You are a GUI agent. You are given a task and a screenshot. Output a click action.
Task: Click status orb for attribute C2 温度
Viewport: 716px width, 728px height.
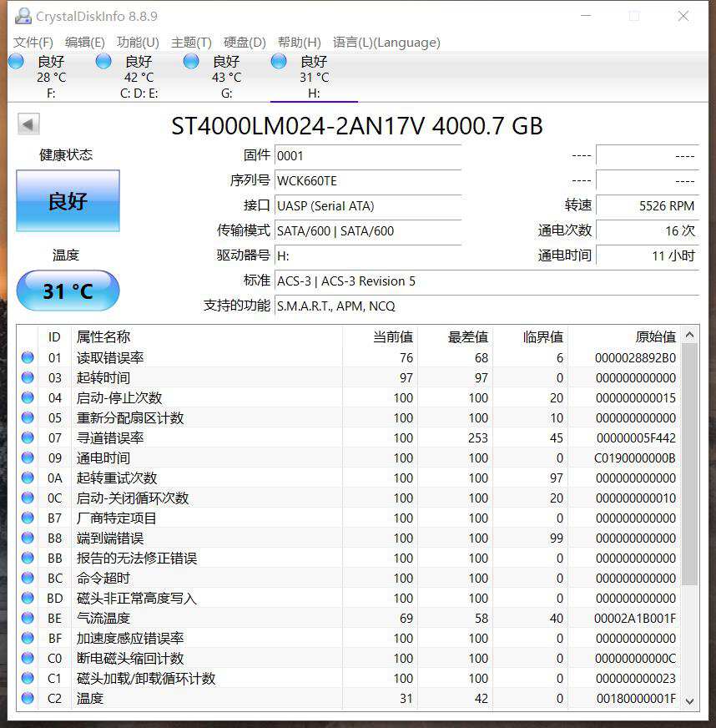(28, 698)
